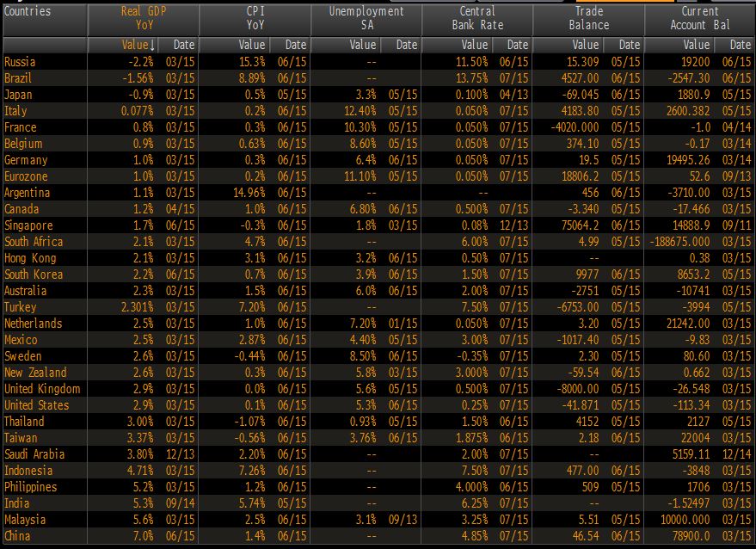This screenshot has height=549, width=756.
Task: Open the South Africa country link
Action: (x=34, y=242)
